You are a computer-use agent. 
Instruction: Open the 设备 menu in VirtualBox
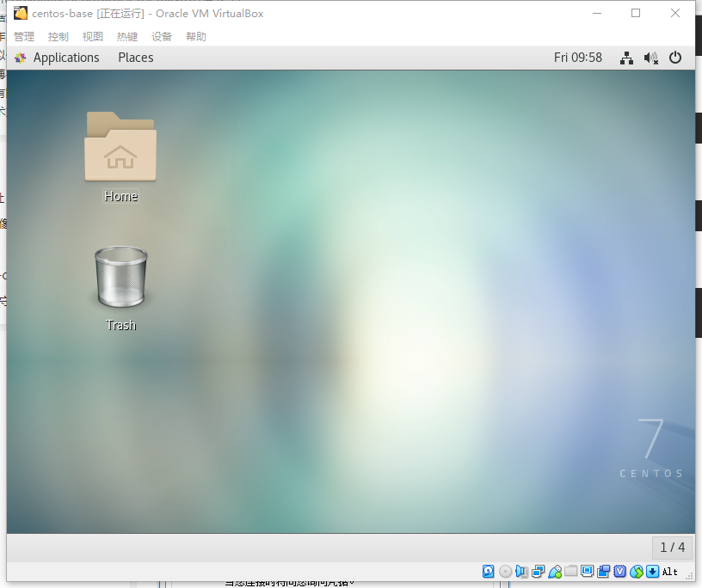161,36
